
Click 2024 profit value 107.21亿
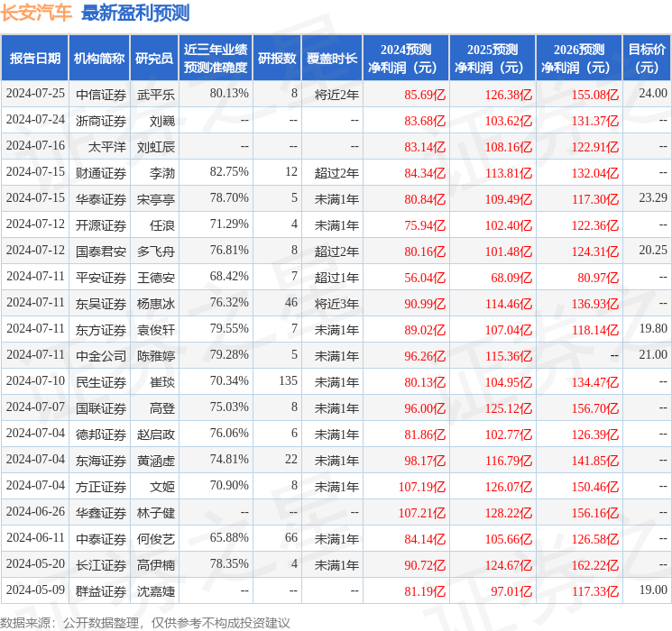click(x=422, y=513)
